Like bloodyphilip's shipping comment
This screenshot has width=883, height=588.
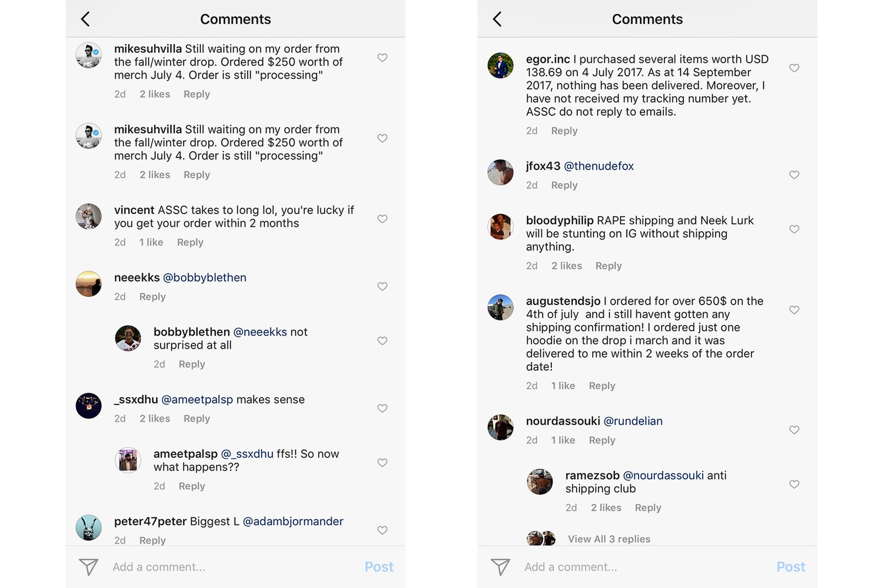coord(794,229)
